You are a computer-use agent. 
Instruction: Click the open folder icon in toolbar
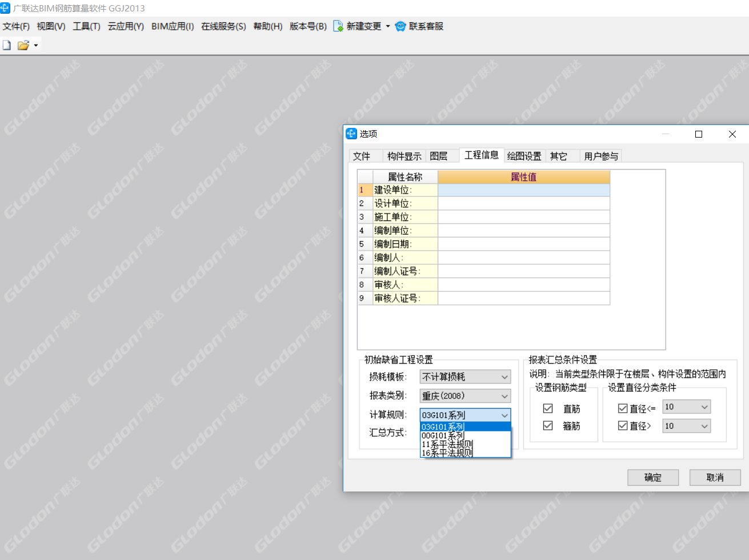pos(23,45)
